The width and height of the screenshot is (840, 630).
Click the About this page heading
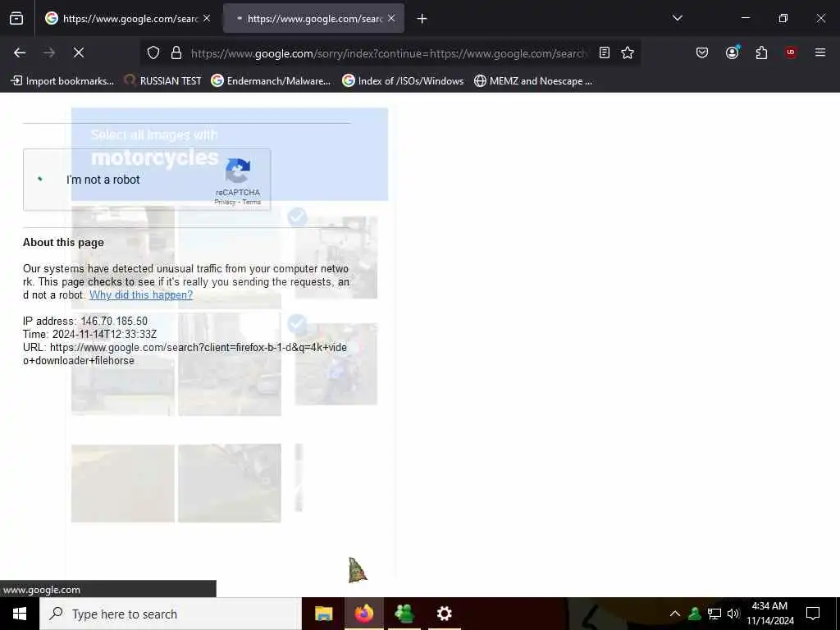63,242
